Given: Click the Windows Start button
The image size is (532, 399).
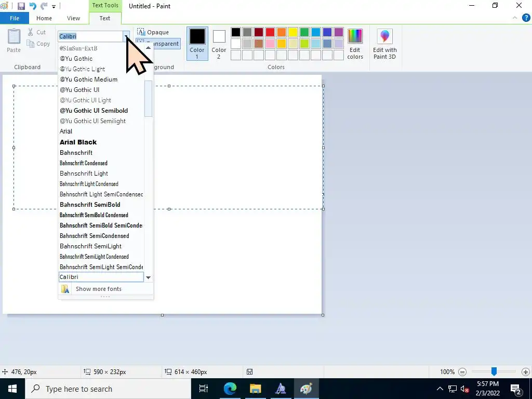Looking at the screenshot, I should coord(12,389).
